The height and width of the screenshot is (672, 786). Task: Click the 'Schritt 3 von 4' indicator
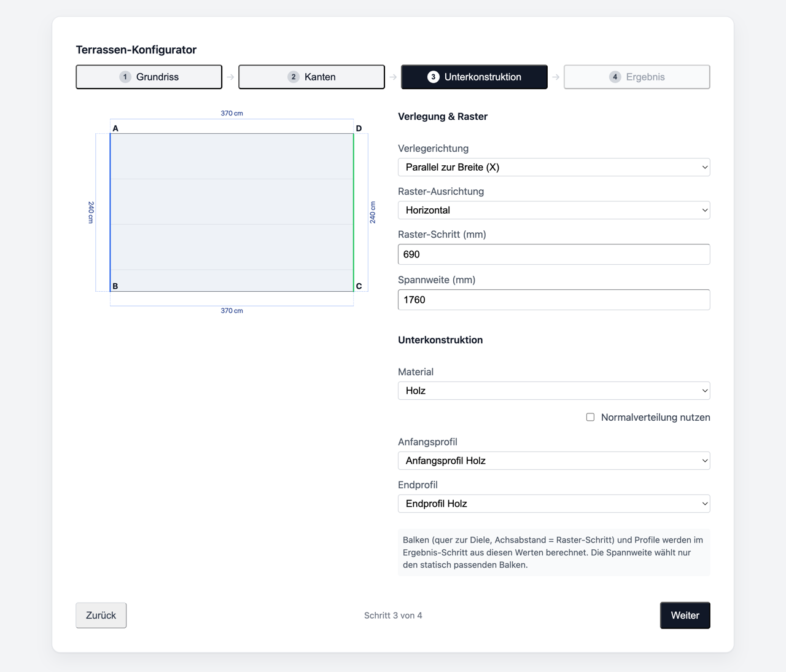coord(393,615)
